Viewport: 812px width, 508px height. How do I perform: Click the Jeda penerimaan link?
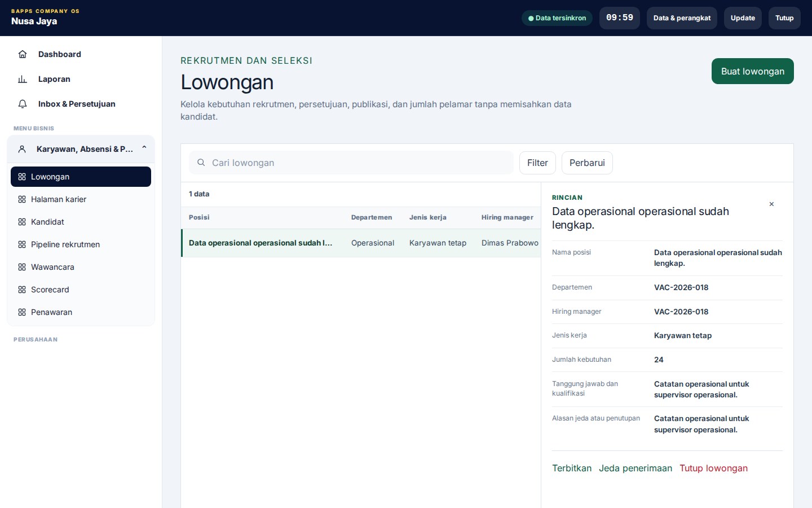tap(636, 468)
